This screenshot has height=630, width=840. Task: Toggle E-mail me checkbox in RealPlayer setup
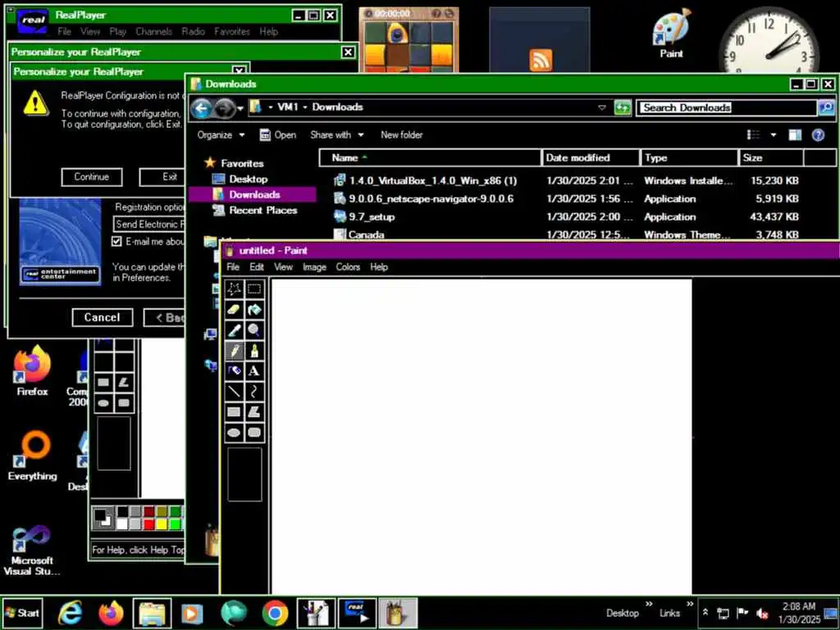pos(116,242)
